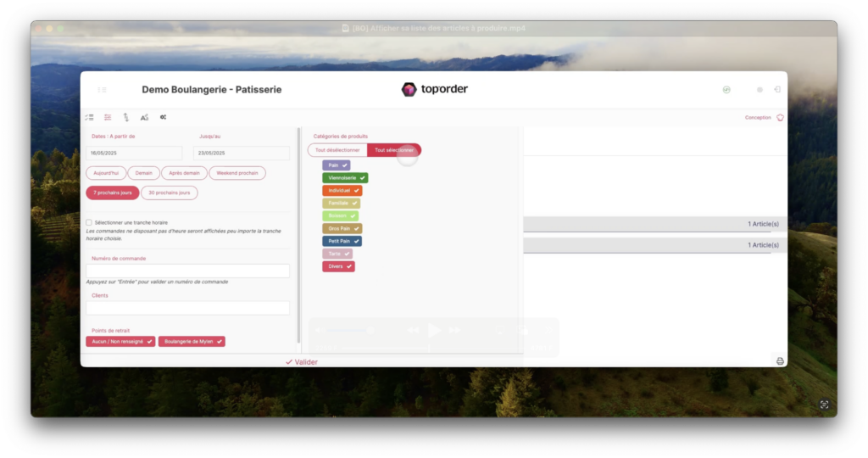Open the 'Jusqu'au' end date field
868x458 pixels.
pyautogui.click(x=241, y=154)
